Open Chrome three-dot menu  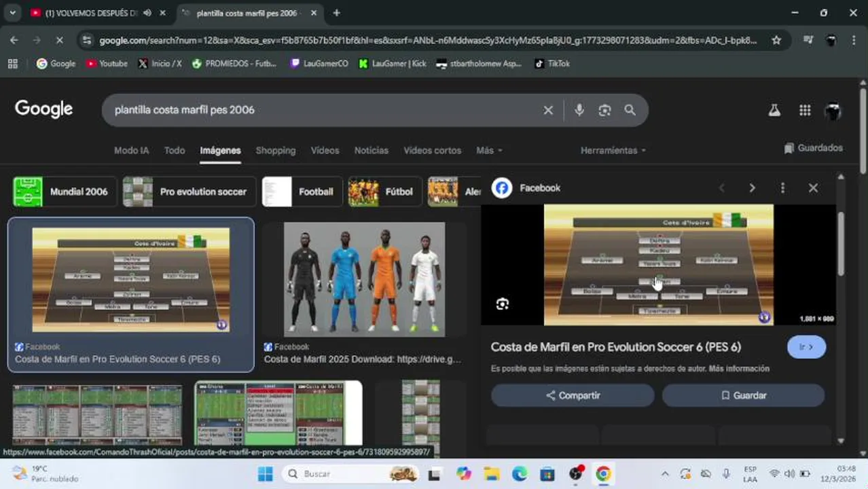pyautogui.click(x=854, y=41)
